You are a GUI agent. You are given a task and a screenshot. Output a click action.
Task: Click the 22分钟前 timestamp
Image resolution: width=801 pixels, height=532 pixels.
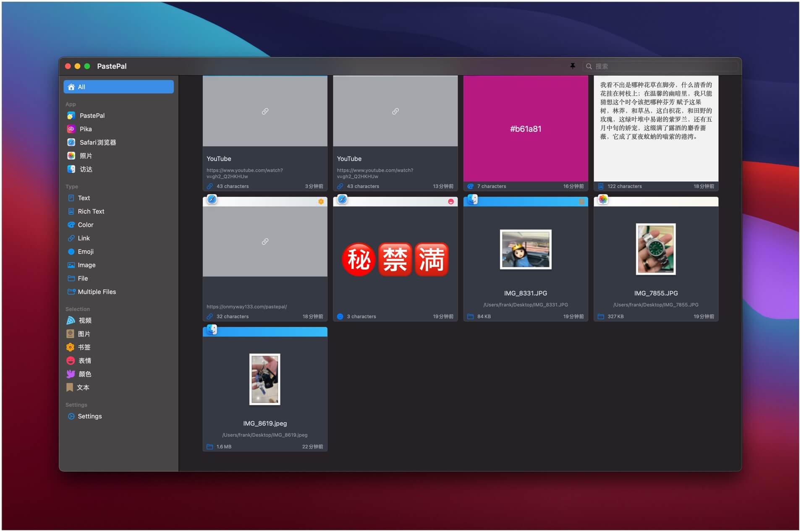pos(313,447)
